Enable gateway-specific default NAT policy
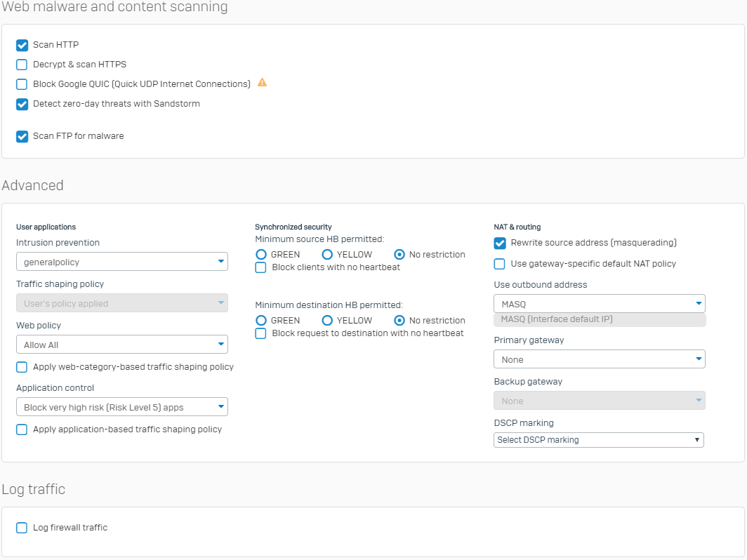The width and height of the screenshot is (747, 560). coord(500,264)
